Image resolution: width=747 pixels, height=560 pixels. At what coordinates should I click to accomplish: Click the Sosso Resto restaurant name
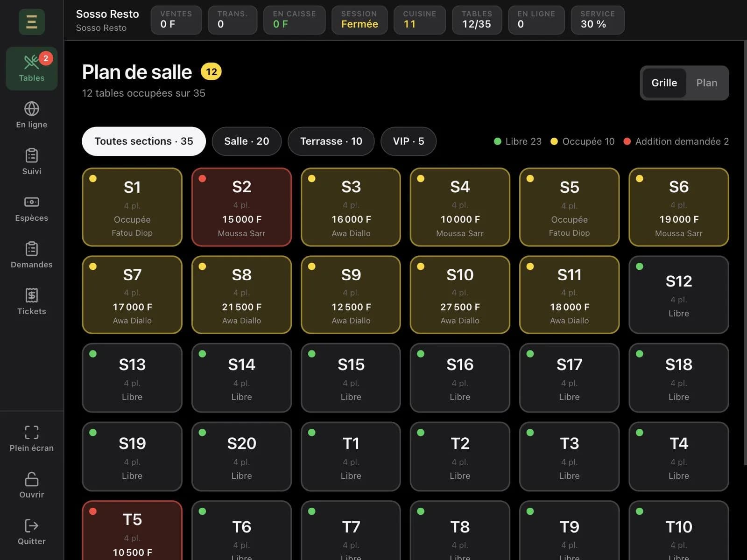coord(107,14)
